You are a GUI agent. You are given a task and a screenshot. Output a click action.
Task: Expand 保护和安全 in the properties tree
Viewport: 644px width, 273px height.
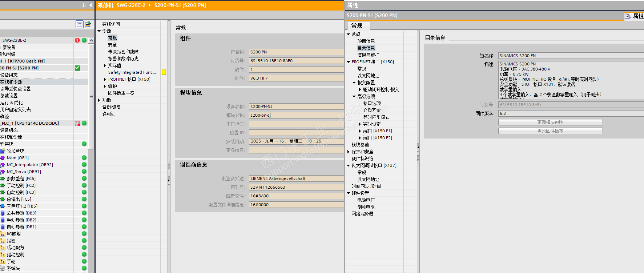(x=348, y=152)
